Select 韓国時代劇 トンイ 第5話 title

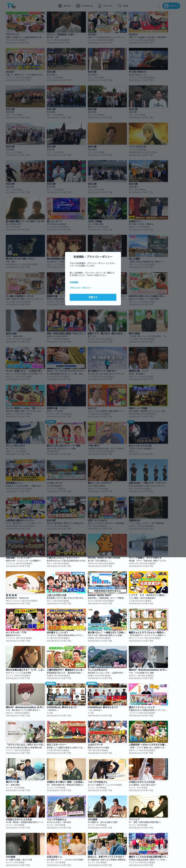coord(138,371)
